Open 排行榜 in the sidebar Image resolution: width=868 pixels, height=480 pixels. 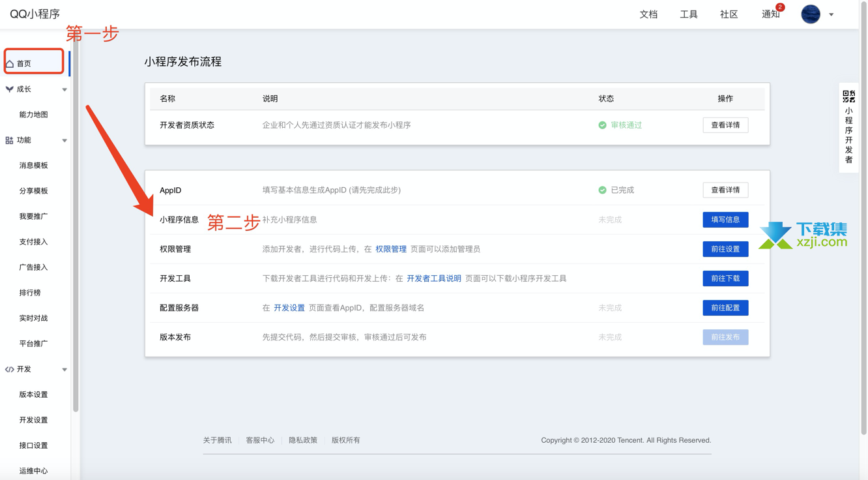(x=30, y=293)
